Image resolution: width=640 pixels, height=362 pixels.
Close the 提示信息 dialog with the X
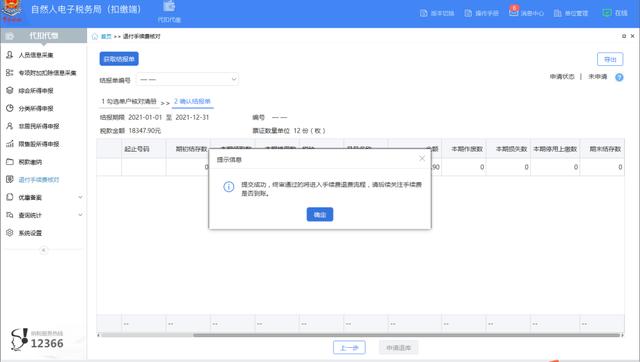coord(422,158)
